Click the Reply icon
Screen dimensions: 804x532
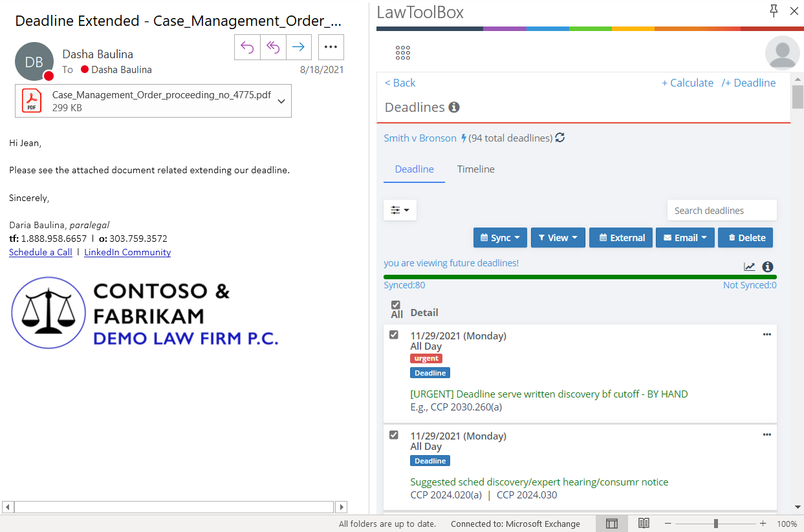247,47
